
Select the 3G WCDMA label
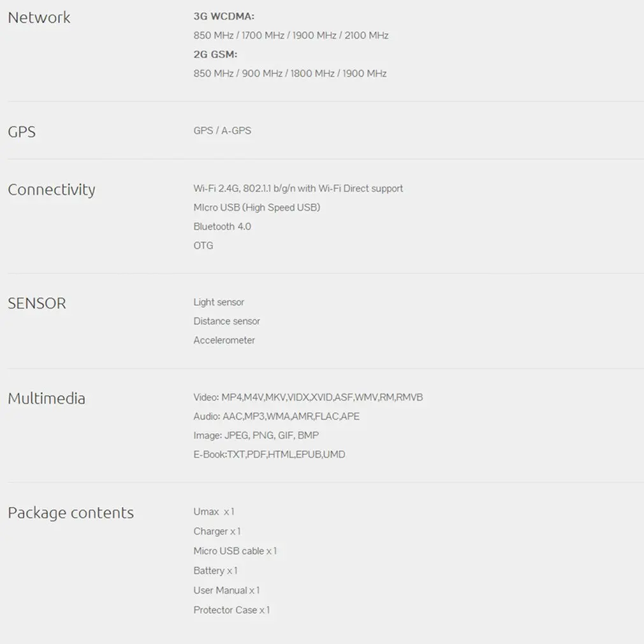point(224,17)
